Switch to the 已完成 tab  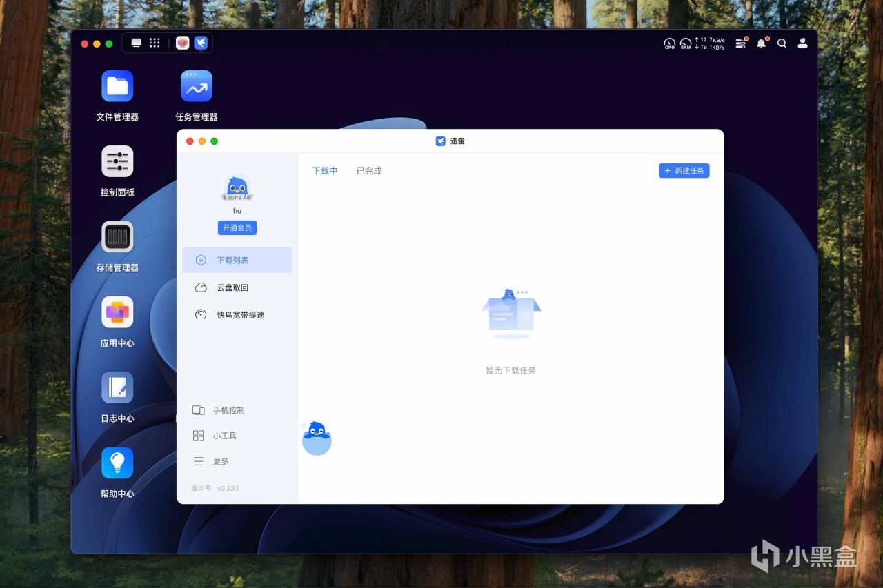pyautogui.click(x=369, y=170)
